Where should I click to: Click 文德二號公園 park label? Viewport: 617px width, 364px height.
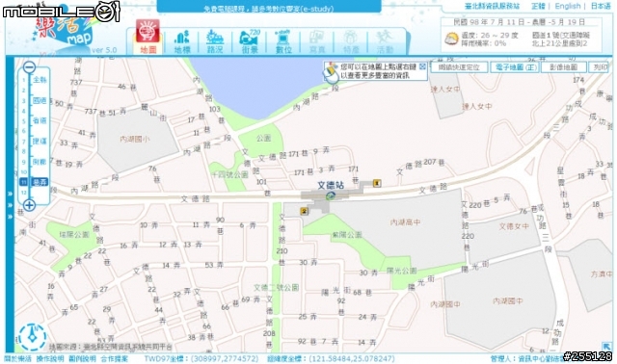click(277, 288)
